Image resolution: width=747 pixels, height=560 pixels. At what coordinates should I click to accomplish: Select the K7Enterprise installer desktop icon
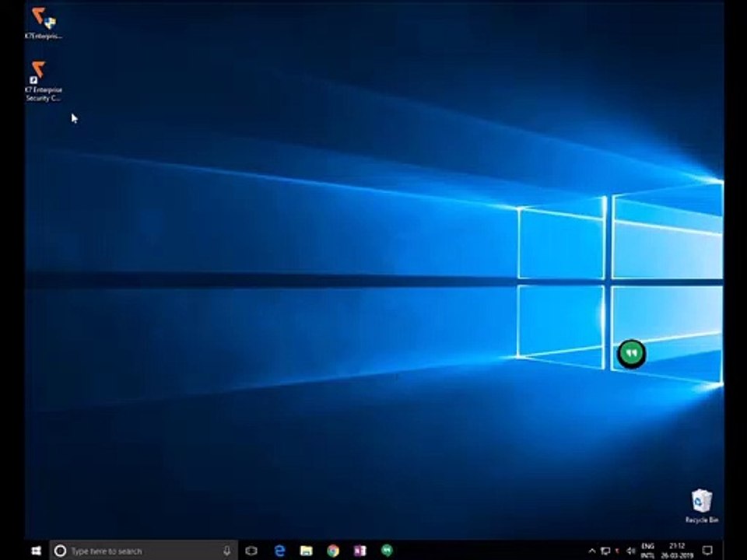tap(44, 23)
